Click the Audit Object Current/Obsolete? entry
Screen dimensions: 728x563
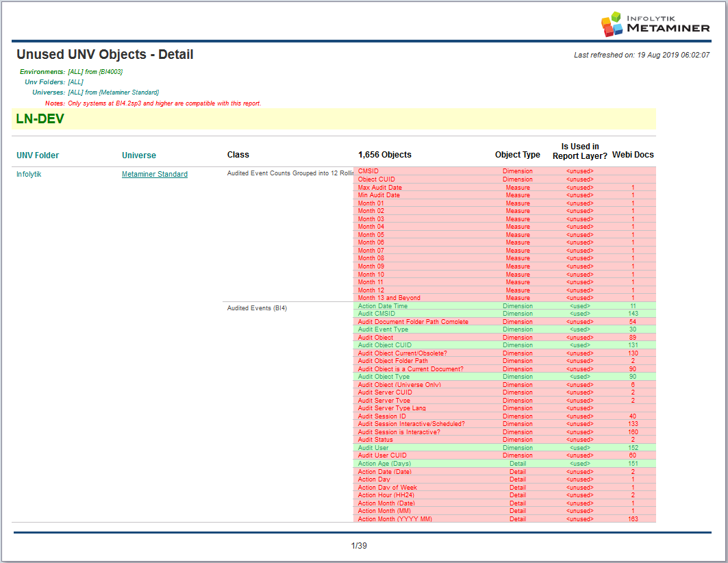pos(403,353)
